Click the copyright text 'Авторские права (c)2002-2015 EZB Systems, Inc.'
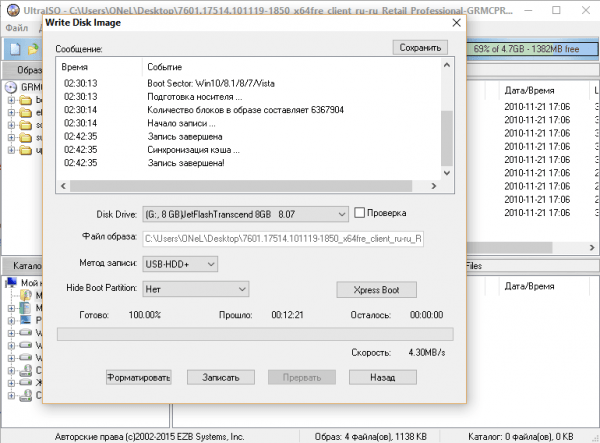600x443 pixels. [150, 436]
